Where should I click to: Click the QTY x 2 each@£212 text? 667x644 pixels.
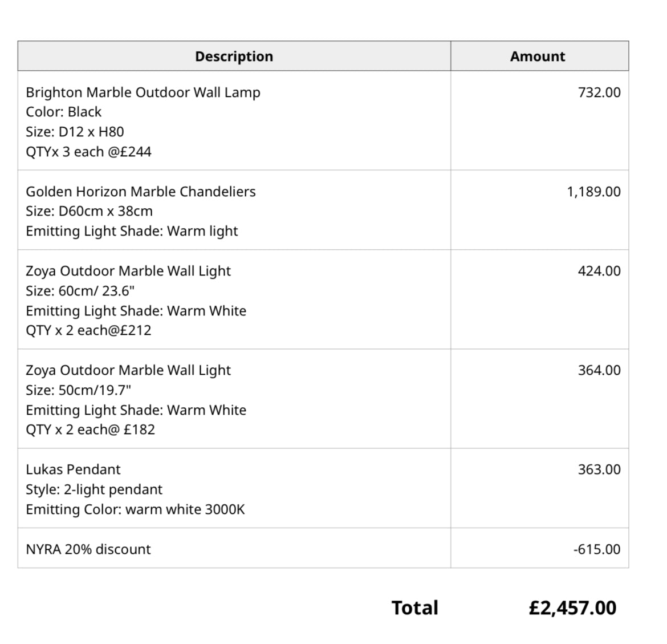(x=88, y=330)
